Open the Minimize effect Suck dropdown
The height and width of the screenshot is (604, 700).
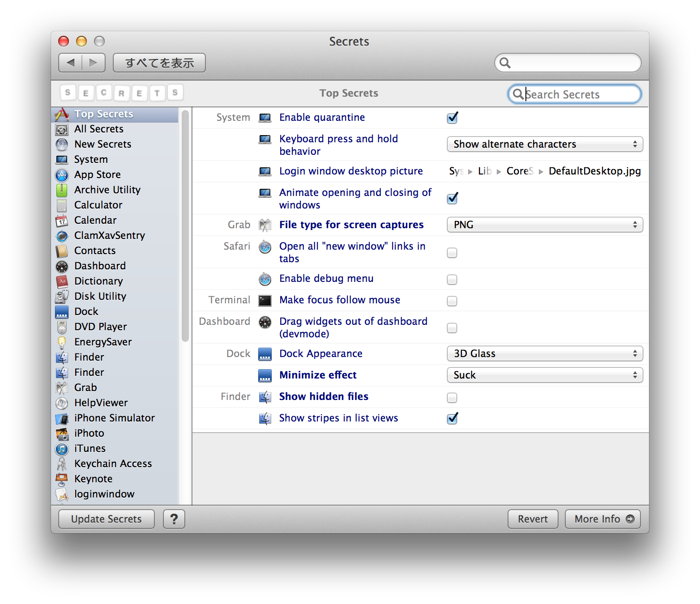(545, 375)
